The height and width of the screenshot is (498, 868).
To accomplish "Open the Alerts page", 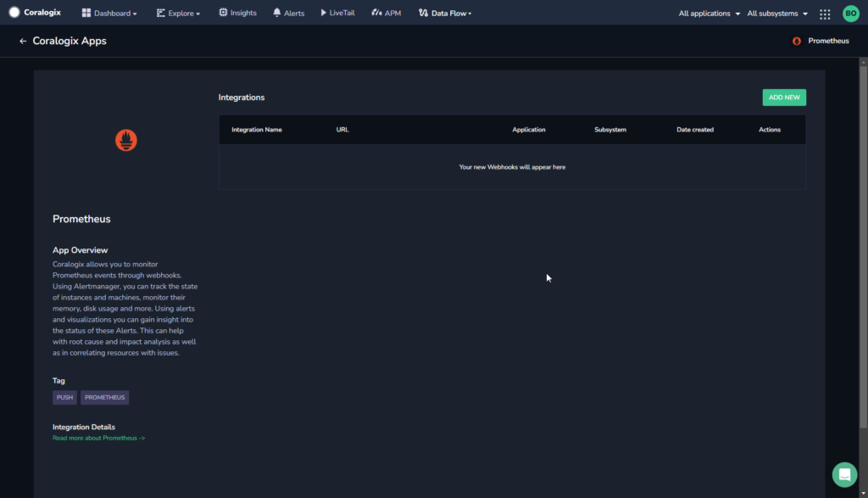I will (x=288, y=13).
